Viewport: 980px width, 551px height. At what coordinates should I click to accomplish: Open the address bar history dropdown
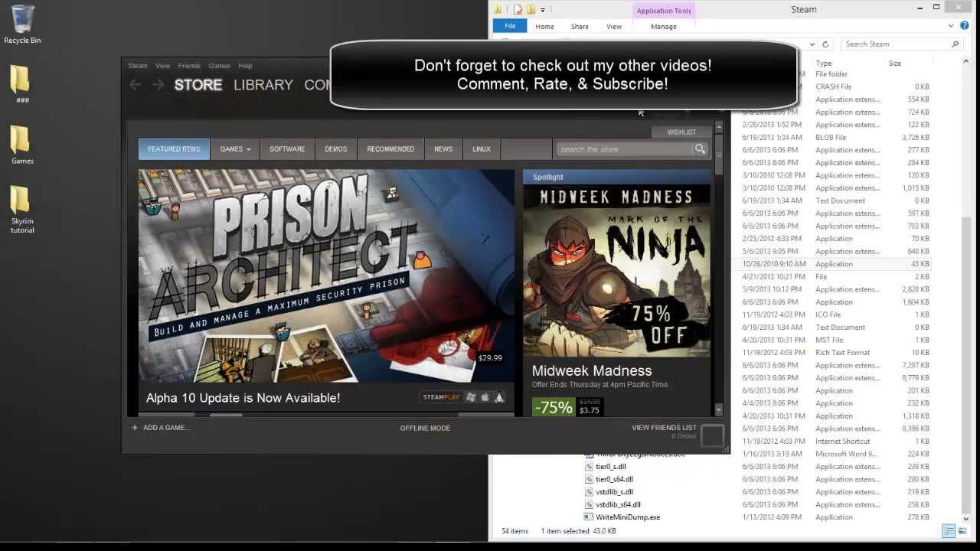812,44
